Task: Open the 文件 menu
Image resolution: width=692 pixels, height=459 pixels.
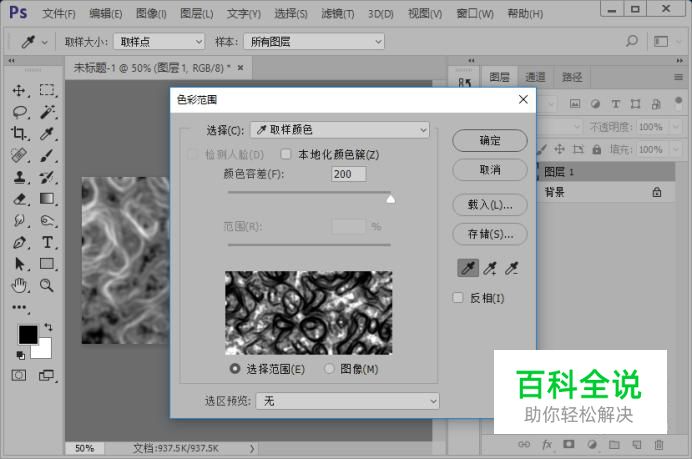Action: 59,14
